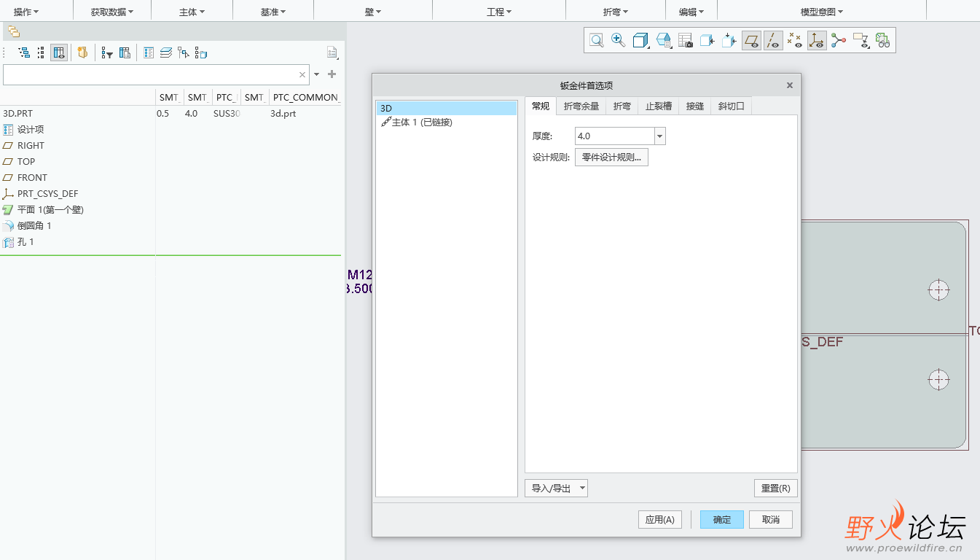The image size is (980, 560).
Task: Select 主体 1 (已链接) in the list
Action: pyautogui.click(x=417, y=122)
